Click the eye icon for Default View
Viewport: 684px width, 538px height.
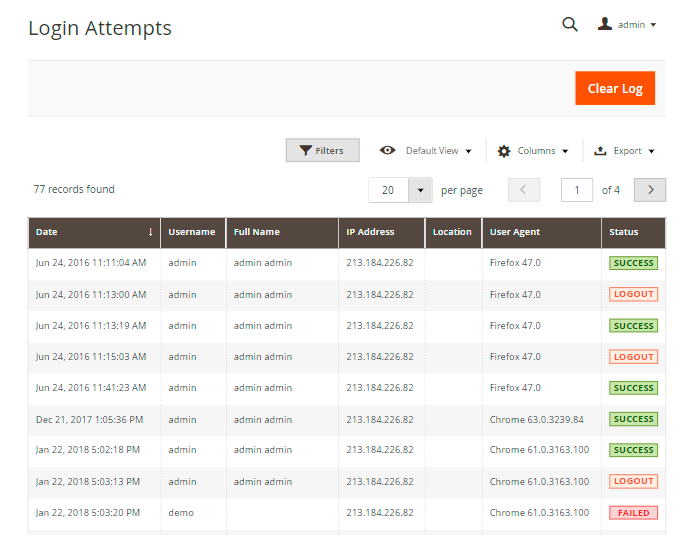click(388, 151)
